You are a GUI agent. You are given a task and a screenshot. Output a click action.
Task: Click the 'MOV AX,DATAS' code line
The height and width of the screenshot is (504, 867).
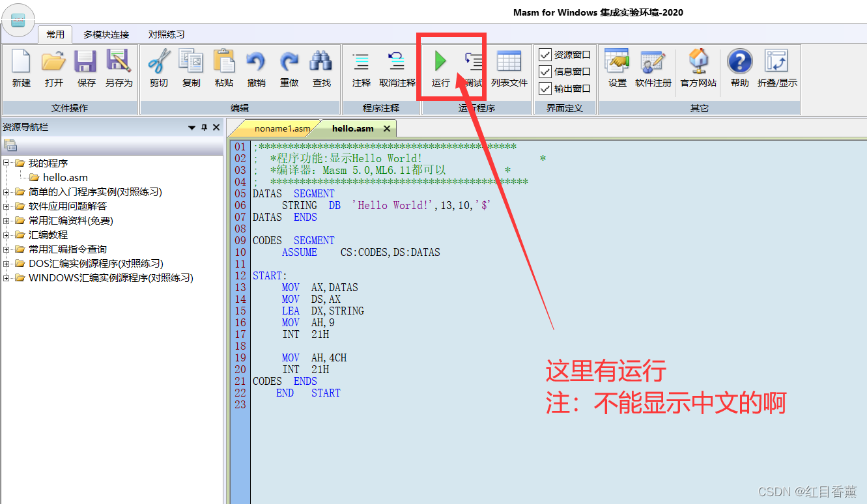pyautogui.click(x=320, y=287)
